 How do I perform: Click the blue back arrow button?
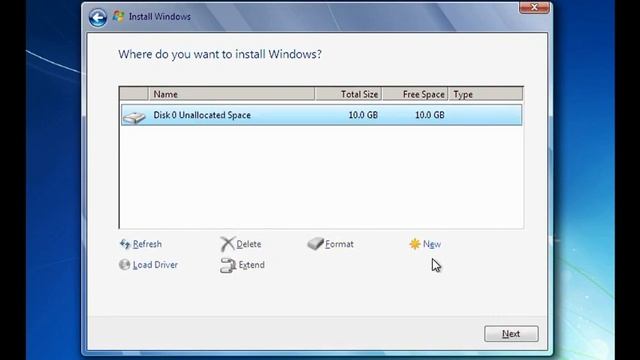pos(98,18)
